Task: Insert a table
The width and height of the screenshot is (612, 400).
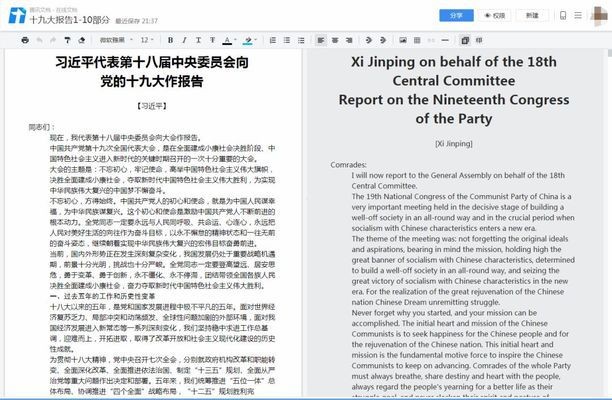Action: (417, 40)
